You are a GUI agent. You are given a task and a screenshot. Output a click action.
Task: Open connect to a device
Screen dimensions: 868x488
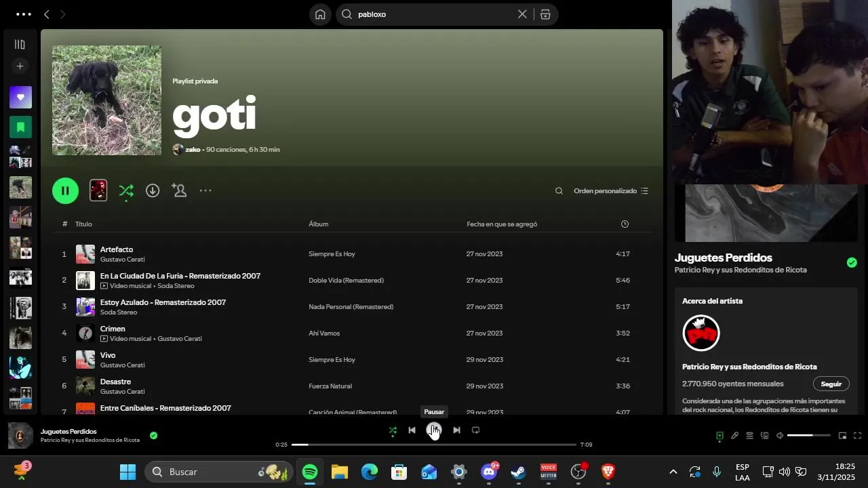coord(764,436)
